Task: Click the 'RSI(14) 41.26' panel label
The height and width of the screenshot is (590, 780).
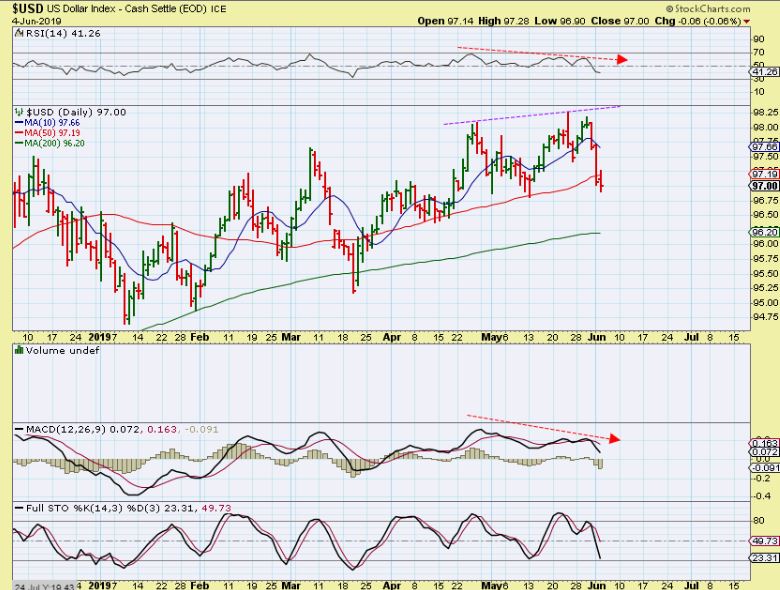Action: tap(63, 33)
